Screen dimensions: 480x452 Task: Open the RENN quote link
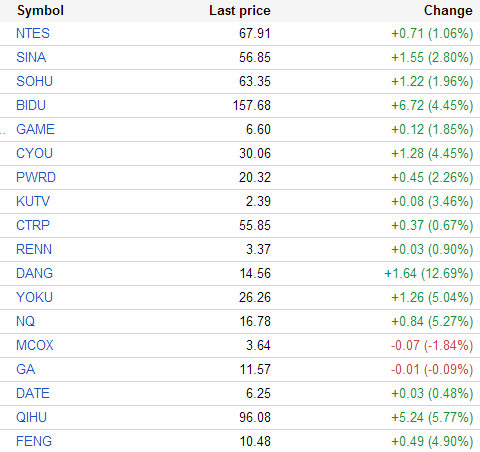34,249
